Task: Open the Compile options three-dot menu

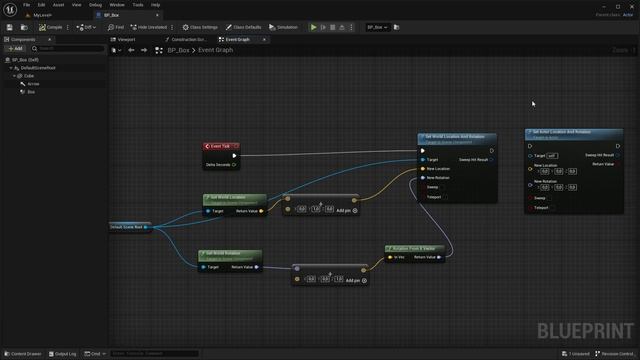Action: coord(68,27)
